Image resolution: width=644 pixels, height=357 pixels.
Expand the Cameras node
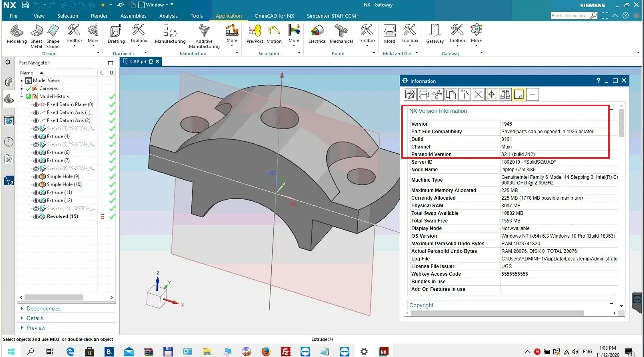pyautogui.click(x=22, y=89)
